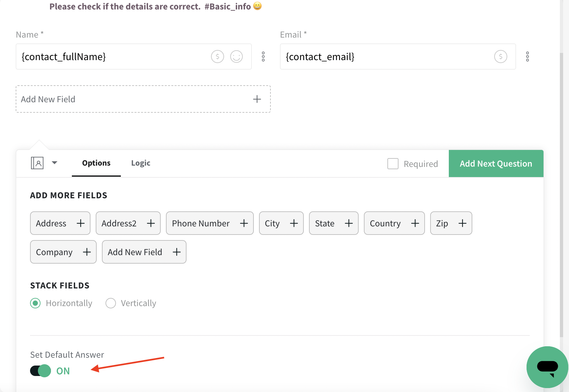The height and width of the screenshot is (392, 569).
Task: Switch to the Logic tab
Action: [141, 163]
